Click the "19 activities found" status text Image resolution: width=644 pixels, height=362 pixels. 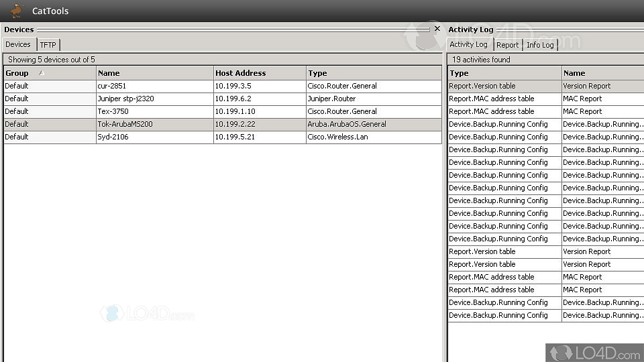point(481,60)
